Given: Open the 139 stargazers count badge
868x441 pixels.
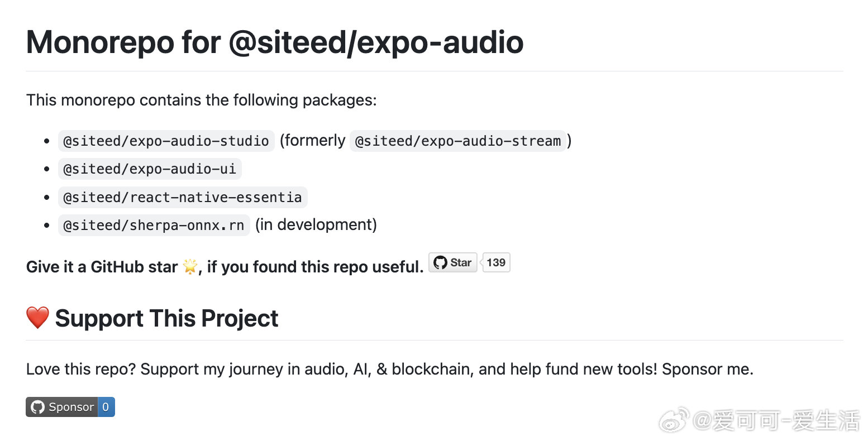Looking at the screenshot, I should [x=495, y=262].
